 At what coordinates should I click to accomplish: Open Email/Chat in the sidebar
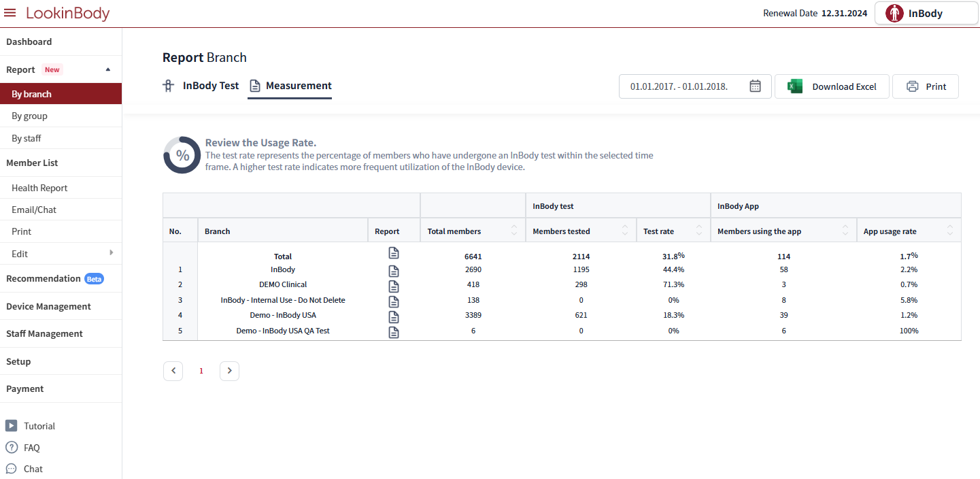pos(61,210)
